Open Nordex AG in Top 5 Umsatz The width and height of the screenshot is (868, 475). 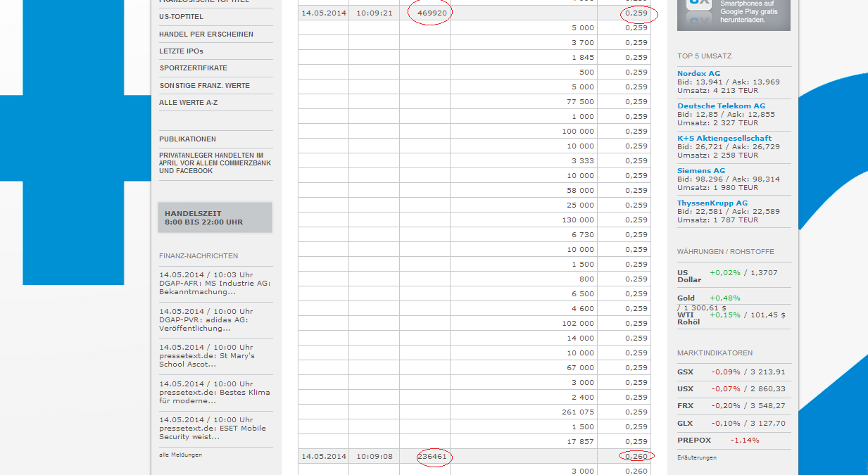pos(698,73)
